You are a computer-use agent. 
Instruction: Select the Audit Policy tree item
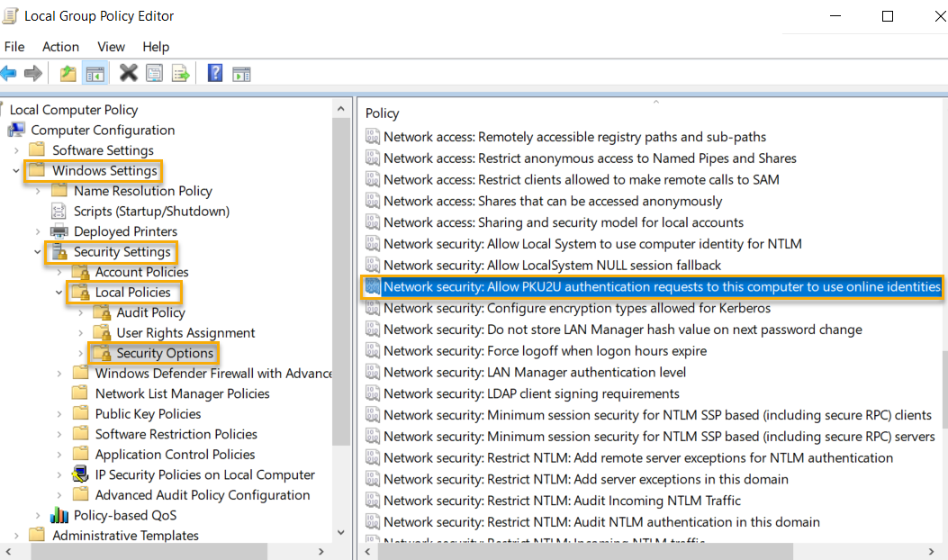(149, 312)
